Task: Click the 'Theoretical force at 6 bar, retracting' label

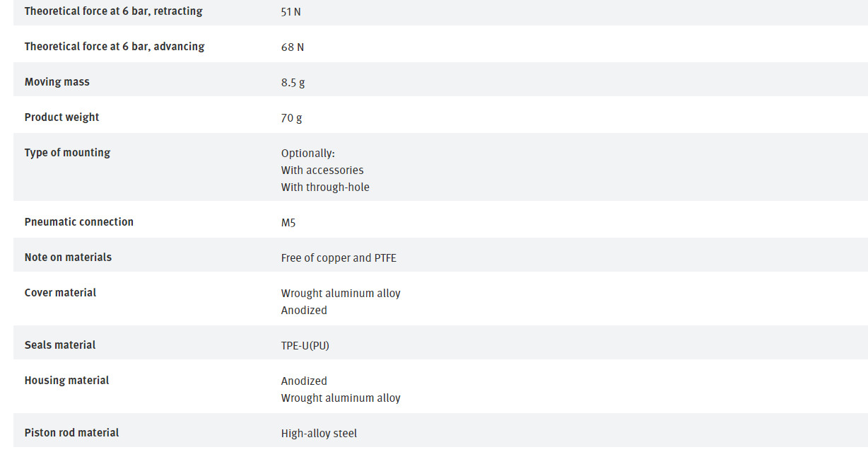Action: (x=113, y=11)
